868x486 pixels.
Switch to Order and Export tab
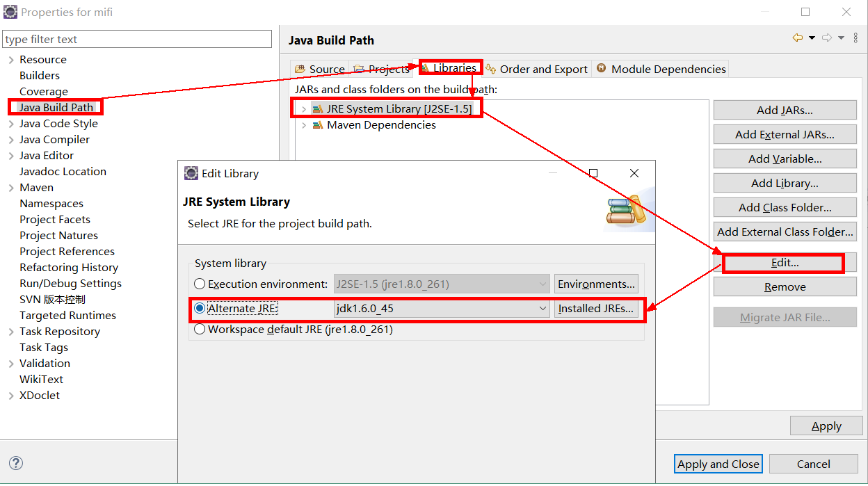pos(536,69)
